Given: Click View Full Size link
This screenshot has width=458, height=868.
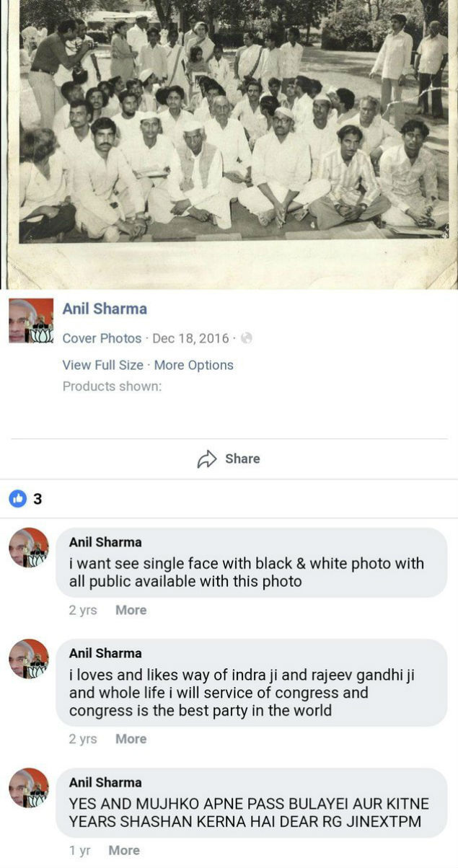Looking at the screenshot, I should 102,365.
